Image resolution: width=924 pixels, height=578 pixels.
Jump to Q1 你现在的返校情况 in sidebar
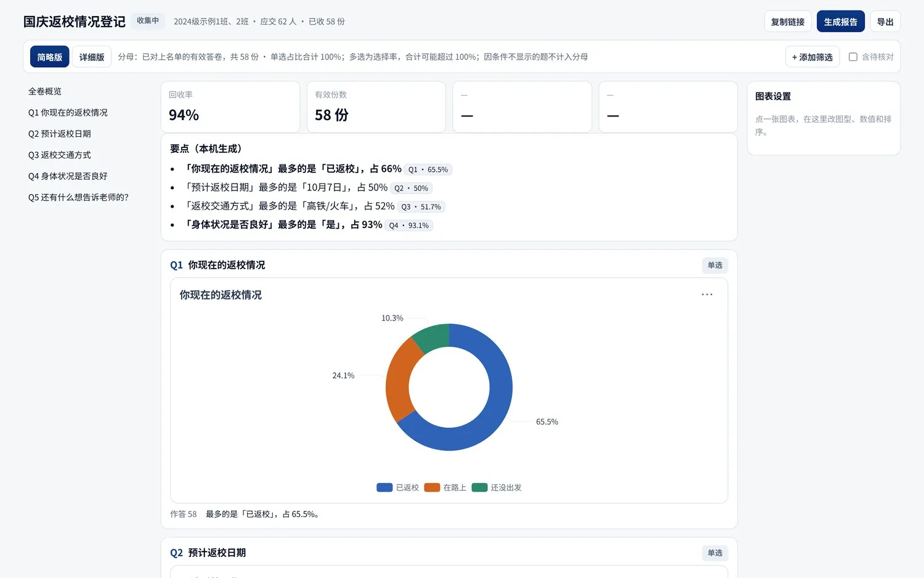(x=68, y=112)
